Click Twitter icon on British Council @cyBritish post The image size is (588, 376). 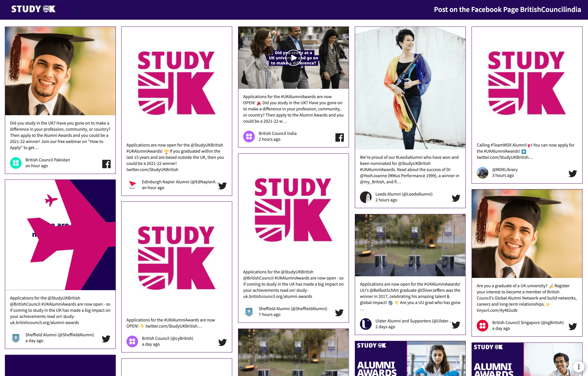pyautogui.click(x=223, y=342)
